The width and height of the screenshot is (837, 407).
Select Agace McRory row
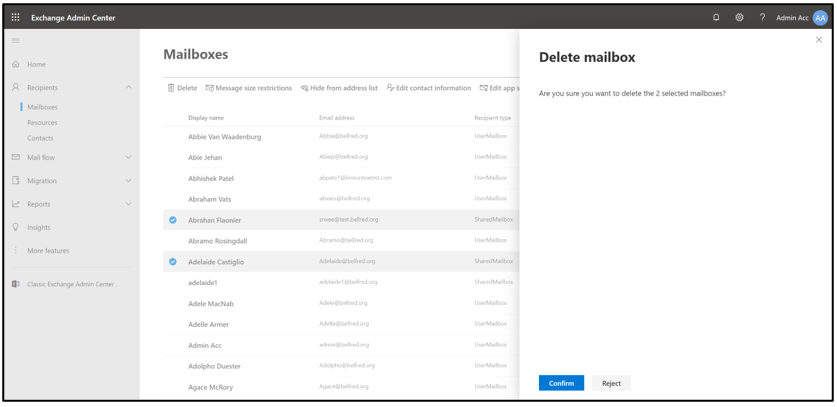[x=341, y=387]
